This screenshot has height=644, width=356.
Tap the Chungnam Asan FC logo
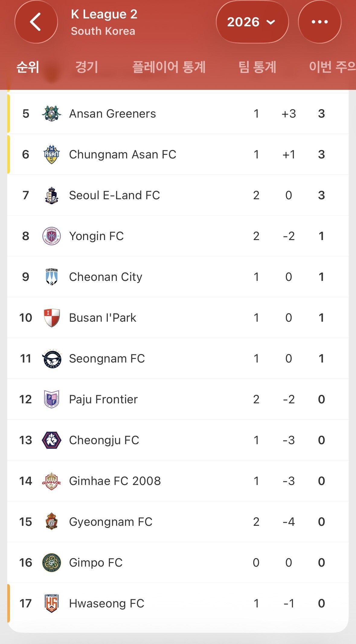point(52,154)
